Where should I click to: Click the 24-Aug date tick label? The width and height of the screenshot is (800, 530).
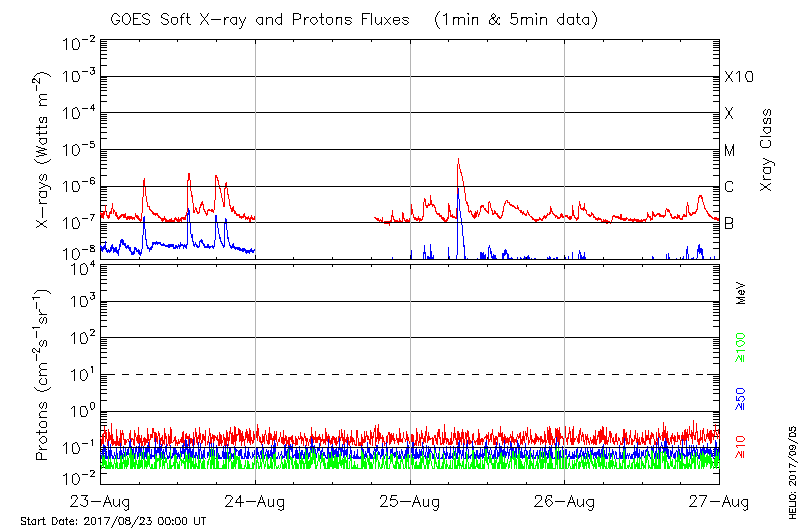pos(255,502)
